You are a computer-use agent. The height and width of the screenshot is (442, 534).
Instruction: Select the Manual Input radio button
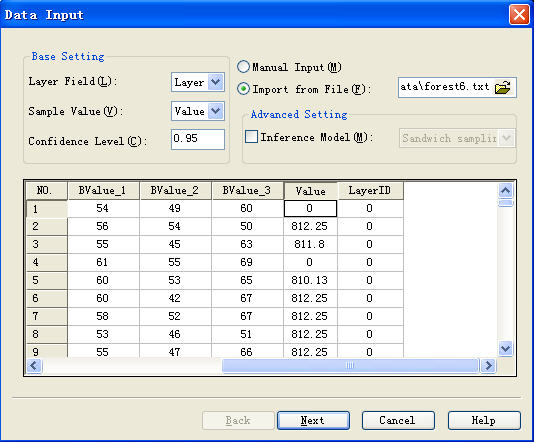(x=243, y=67)
